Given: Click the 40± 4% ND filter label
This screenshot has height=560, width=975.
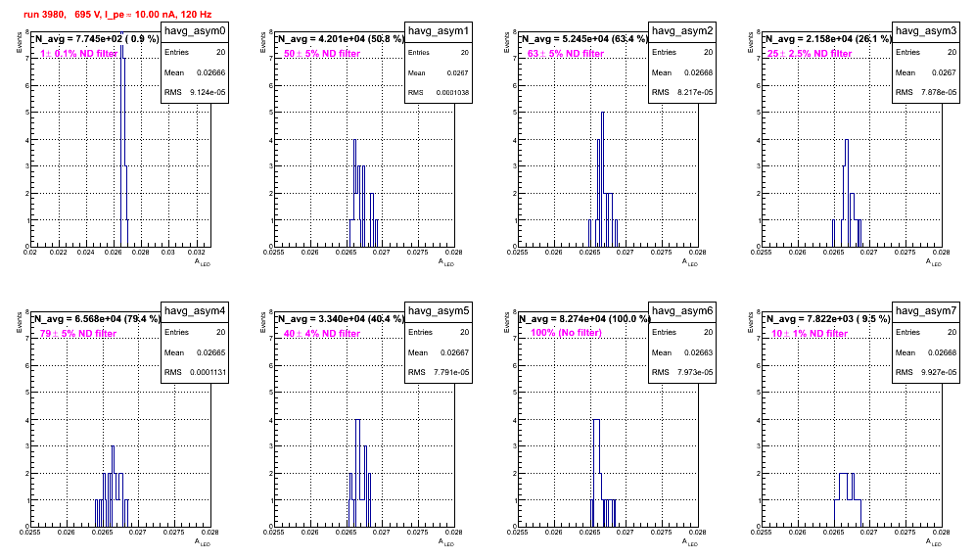Looking at the screenshot, I should pos(322,334).
